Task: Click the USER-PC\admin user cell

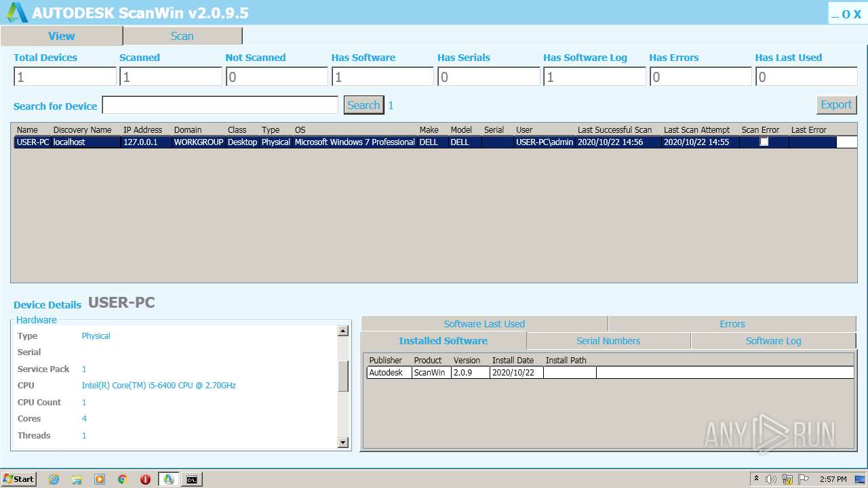Action: 545,142
